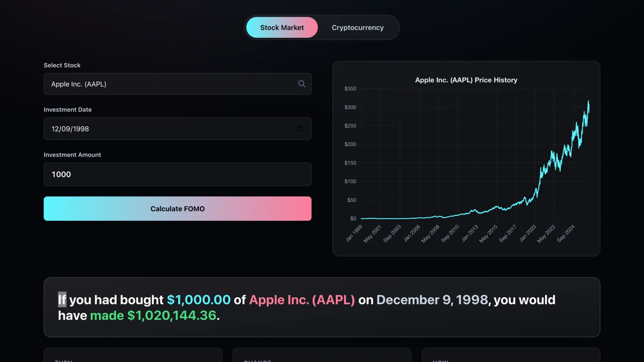Click the $350 y-axis label on chart

(x=350, y=89)
